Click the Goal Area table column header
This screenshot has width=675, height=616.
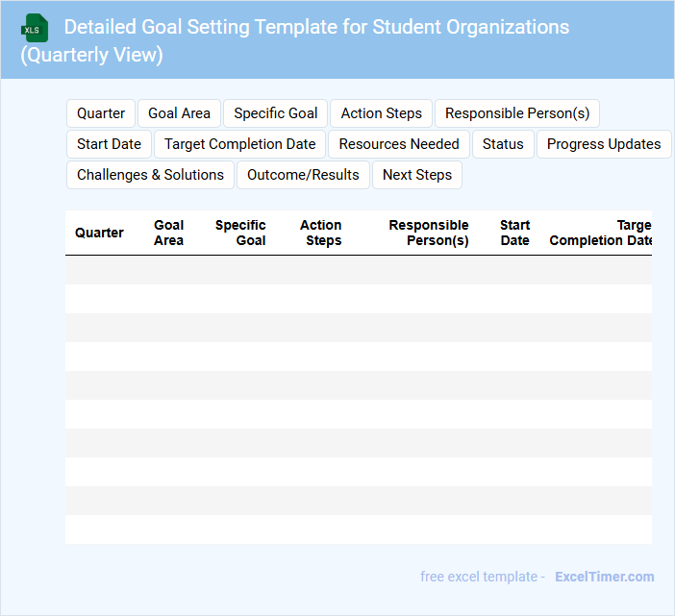pyautogui.click(x=168, y=233)
